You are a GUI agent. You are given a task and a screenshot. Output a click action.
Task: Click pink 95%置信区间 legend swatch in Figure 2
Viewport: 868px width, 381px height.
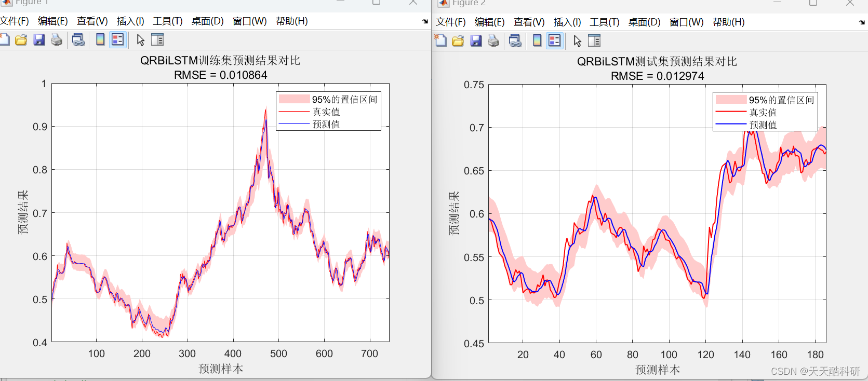click(x=731, y=100)
